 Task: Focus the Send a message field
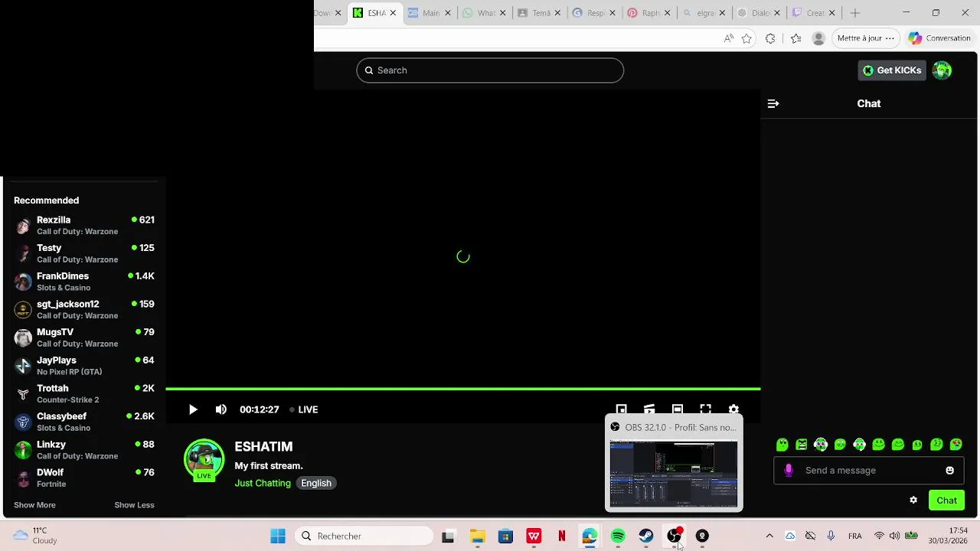point(868,471)
